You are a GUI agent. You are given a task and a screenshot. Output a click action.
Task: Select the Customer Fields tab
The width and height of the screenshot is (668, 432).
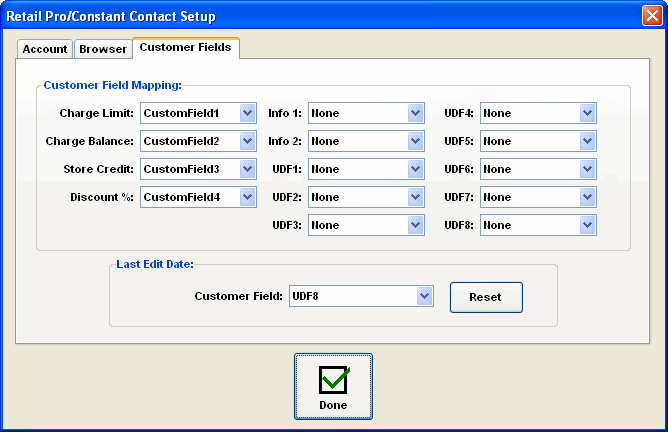(x=186, y=47)
